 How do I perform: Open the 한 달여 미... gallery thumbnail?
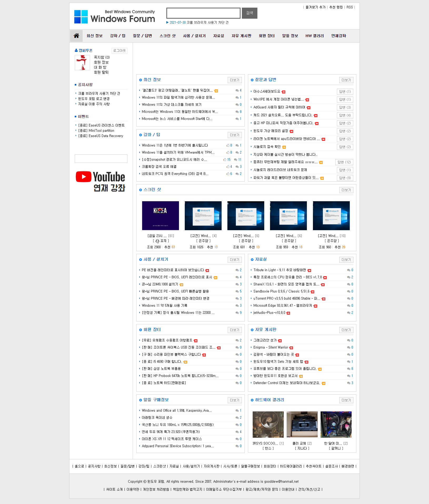336,425
